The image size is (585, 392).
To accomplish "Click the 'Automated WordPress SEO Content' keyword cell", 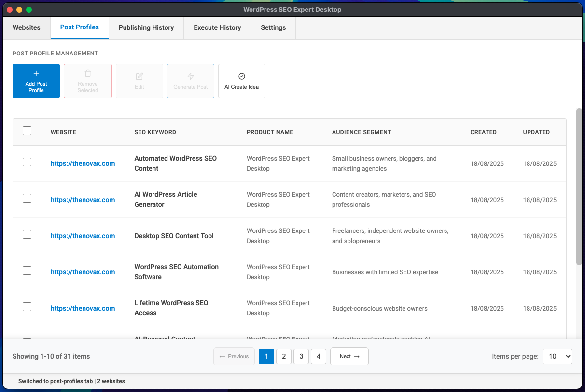I will point(176,163).
